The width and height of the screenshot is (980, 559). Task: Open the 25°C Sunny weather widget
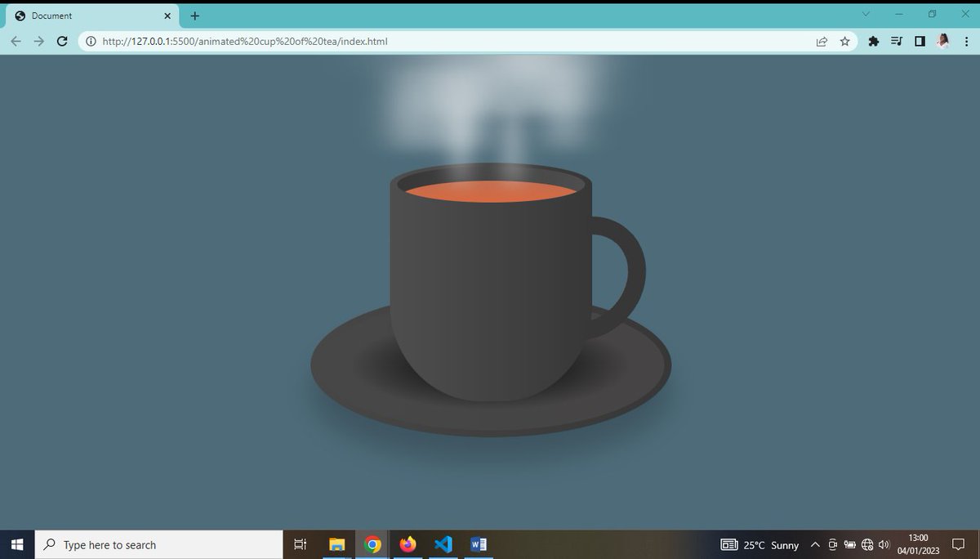click(759, 545)
